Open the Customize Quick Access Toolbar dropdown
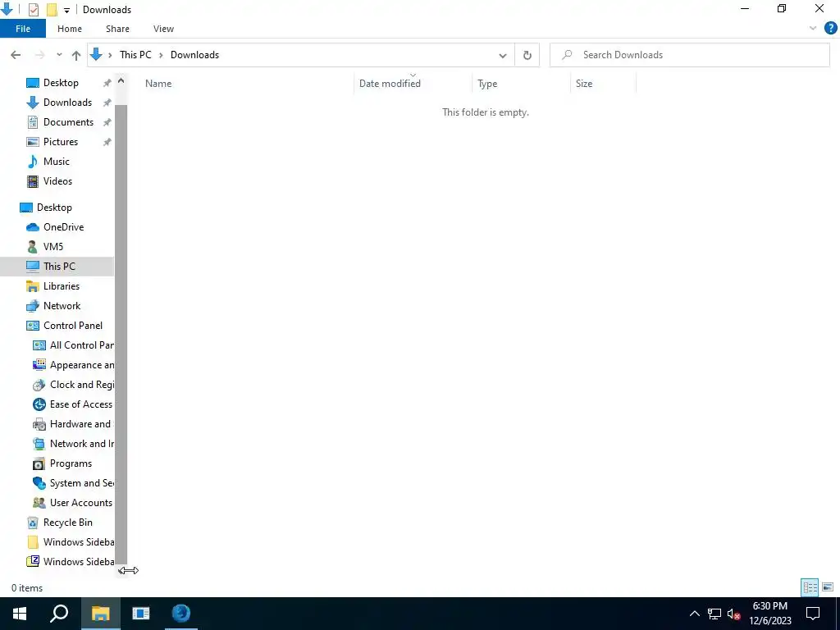The image size is (840, 630). coord(66,10)
